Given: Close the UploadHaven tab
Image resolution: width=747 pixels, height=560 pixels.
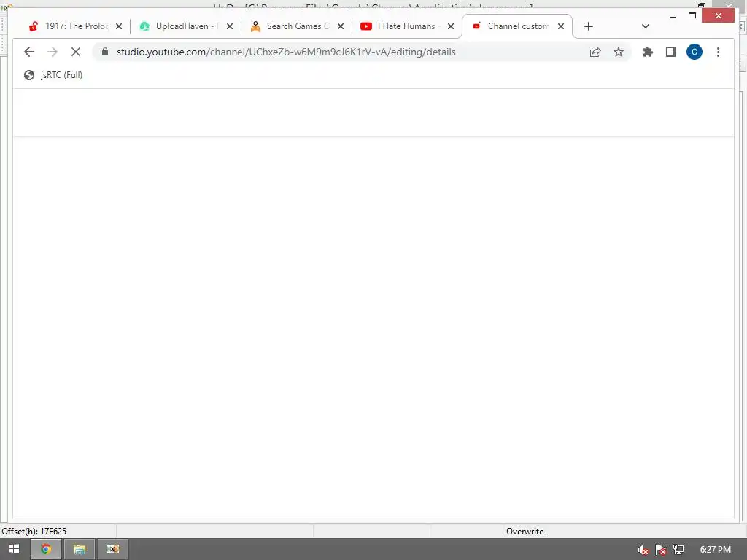Looking at the screenshot, I should coord(230,26).
